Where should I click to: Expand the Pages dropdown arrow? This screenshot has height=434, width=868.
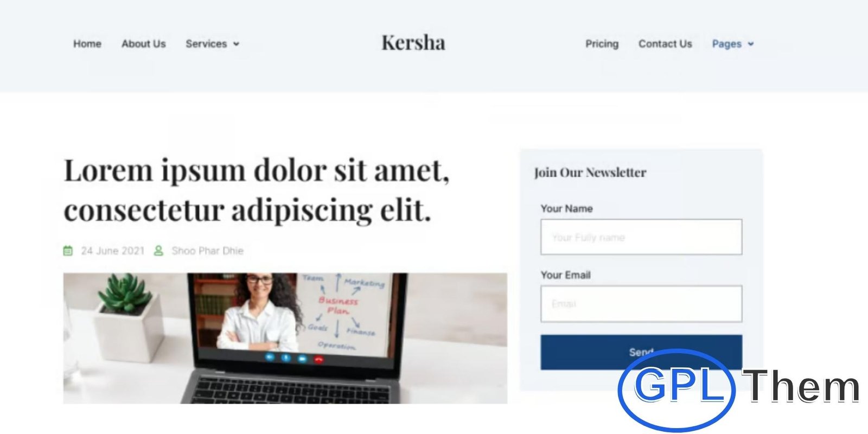(x=751, y=44)
